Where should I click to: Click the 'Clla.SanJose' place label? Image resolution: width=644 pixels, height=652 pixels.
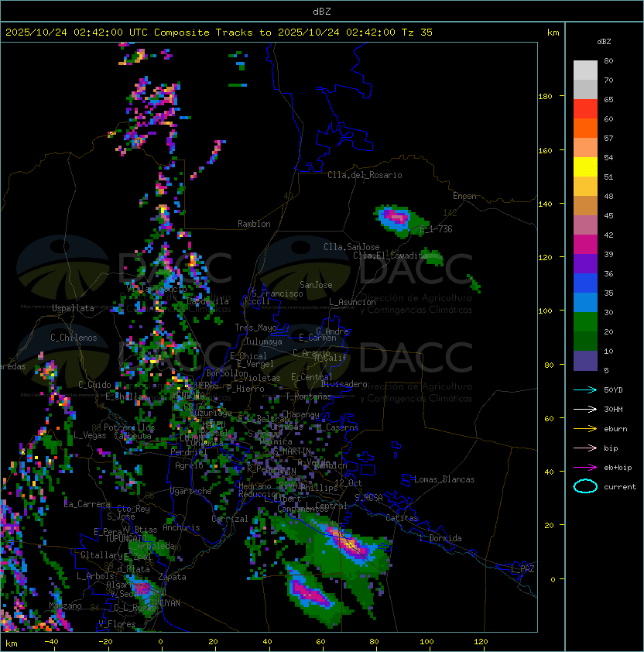(x=351, y=247)
